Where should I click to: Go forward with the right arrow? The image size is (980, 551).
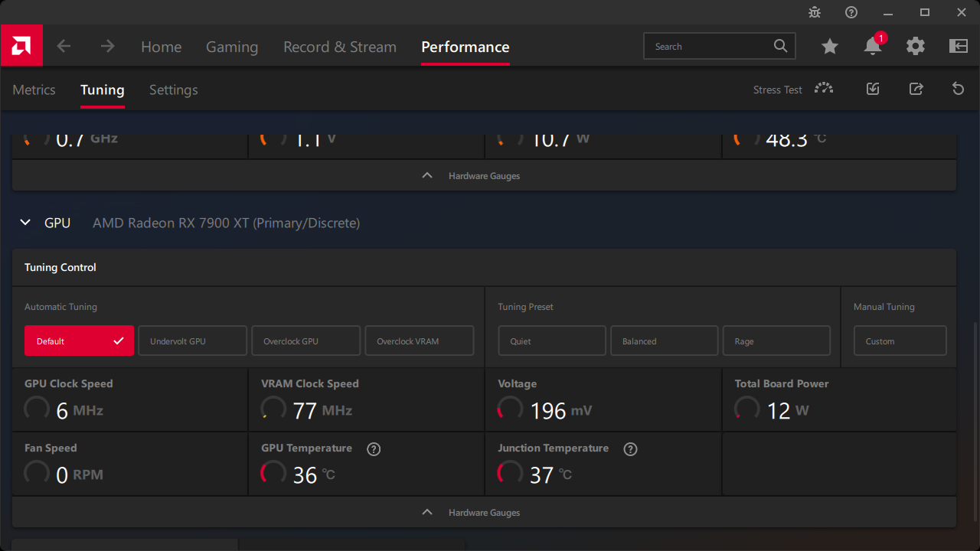tap(107, 46)
